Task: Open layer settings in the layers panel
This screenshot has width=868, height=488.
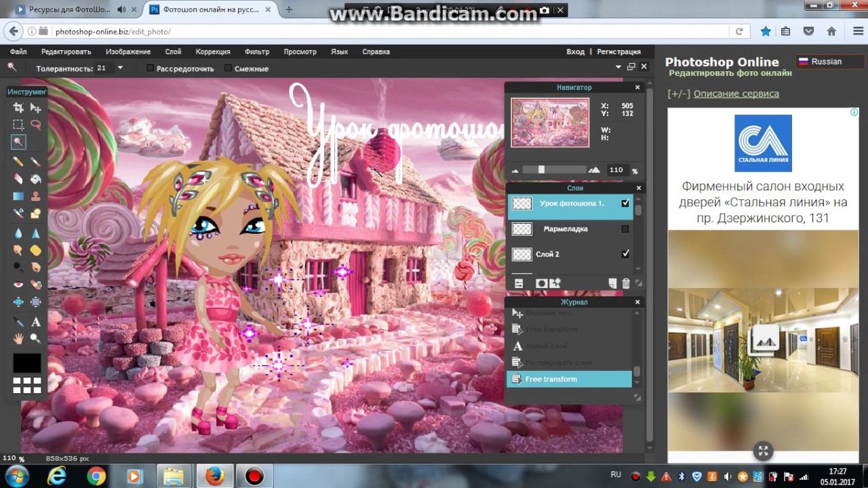Action: [519, 284]
